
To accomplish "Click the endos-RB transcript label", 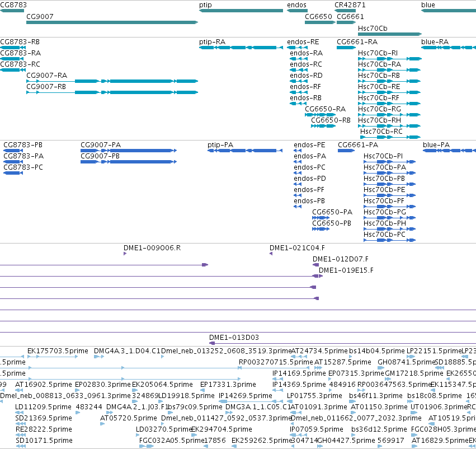I will tap(306, 98).
